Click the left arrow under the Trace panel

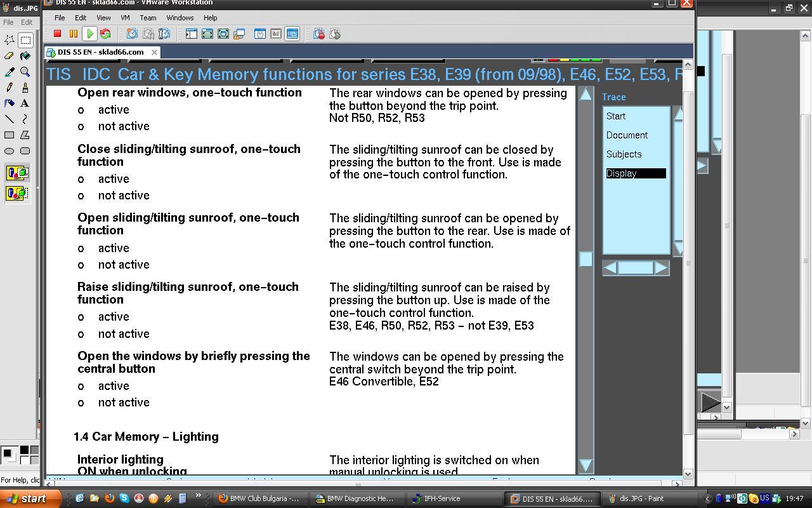tap(610, 268)
